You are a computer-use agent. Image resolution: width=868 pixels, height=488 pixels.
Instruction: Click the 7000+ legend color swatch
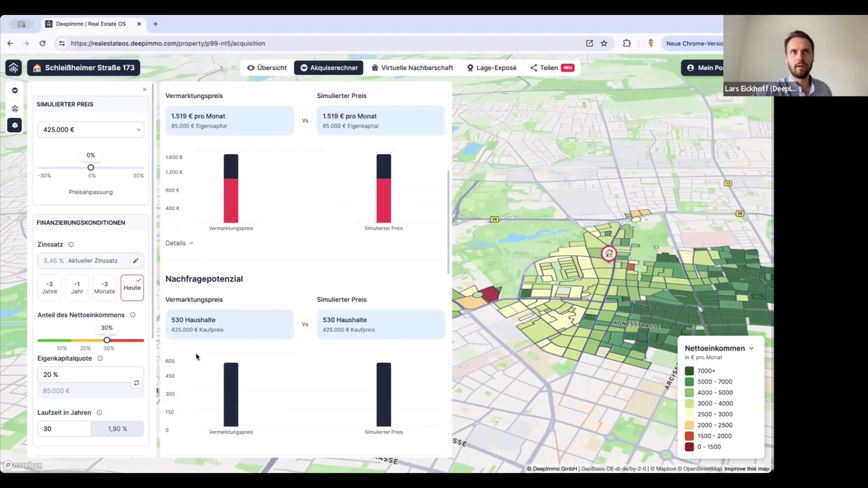[x=689, y=371]
